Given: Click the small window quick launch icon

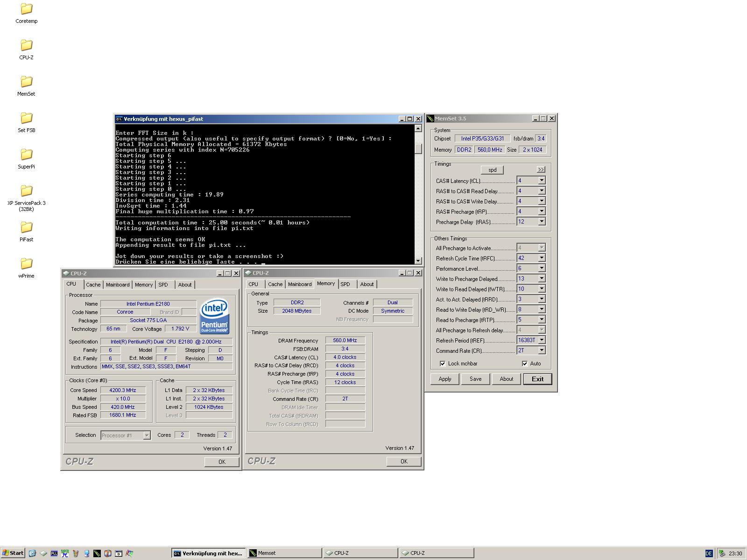Looking at the screenshot, I should tap(119, 553).
